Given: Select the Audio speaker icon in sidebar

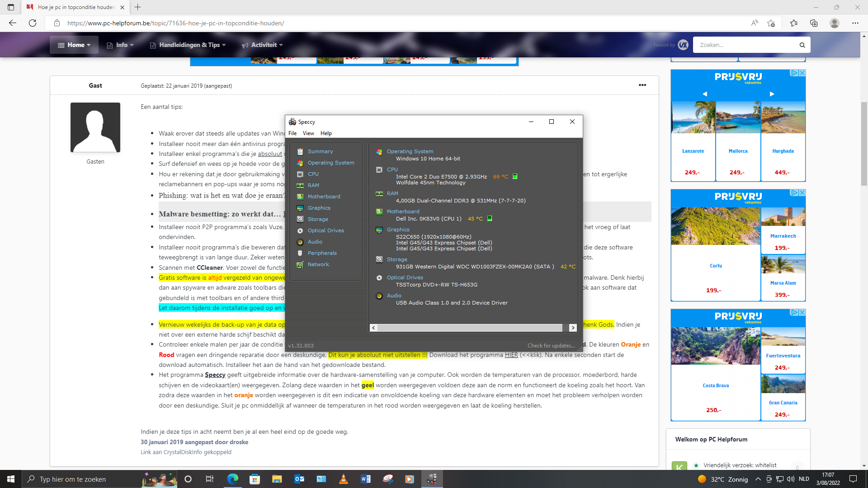Looking at the screenshot, I should coord(300,242).
